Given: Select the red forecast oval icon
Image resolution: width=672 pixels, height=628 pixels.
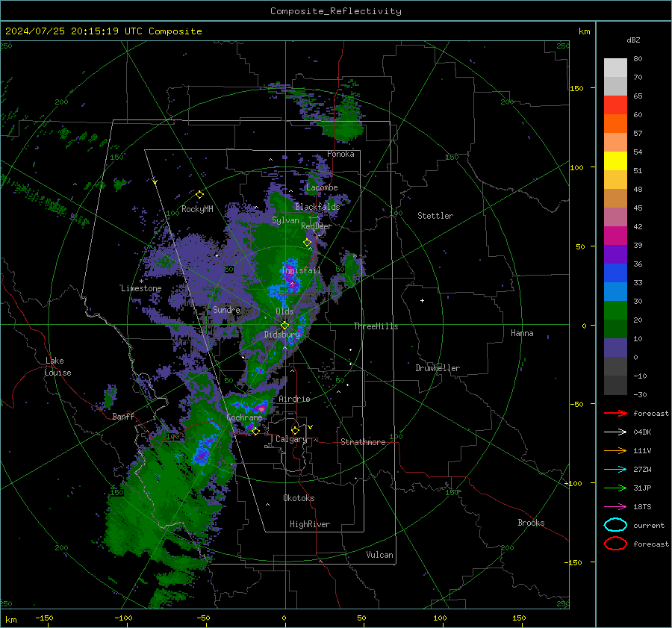Looking at the screenshot, I should [615, 544].
